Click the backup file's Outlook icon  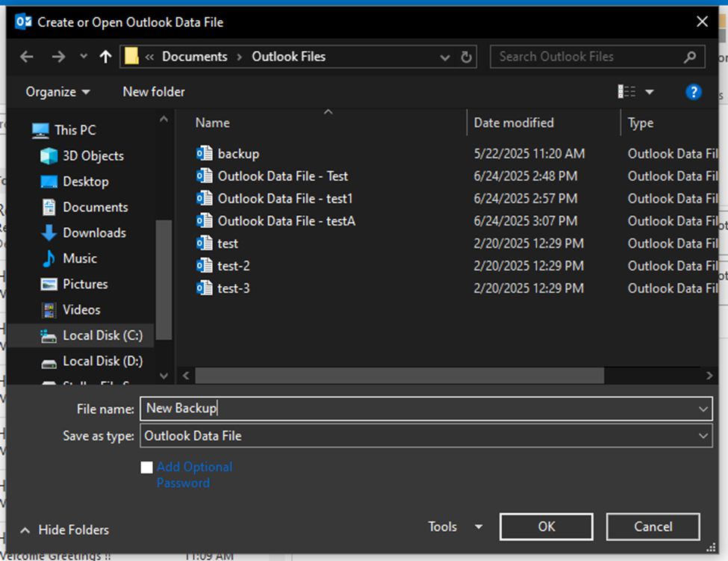point(205,153)
